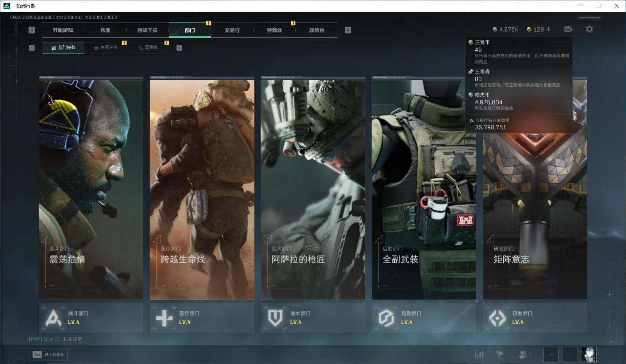Click the 三角币 entry in currency tooltip
This screenshot has height=364, width=626.
click(x=519, y=52)
